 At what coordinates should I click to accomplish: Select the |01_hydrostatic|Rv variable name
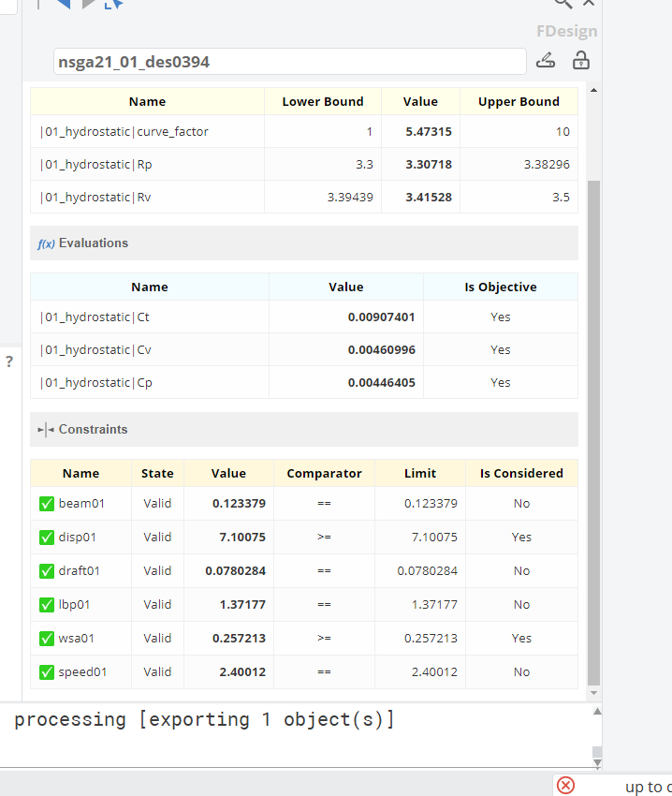coord(95,197)
